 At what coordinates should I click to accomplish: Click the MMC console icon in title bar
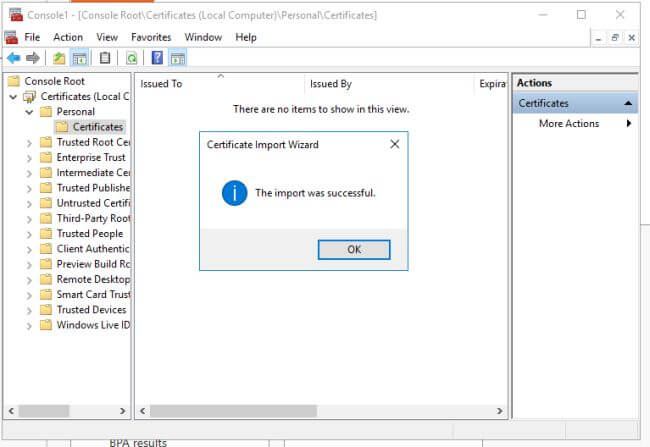[x=16, y=15]
